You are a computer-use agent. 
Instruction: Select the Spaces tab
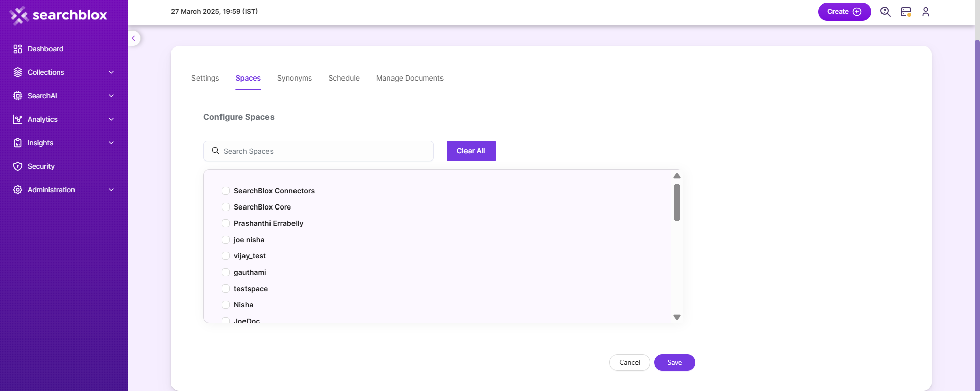coord(248,78)
